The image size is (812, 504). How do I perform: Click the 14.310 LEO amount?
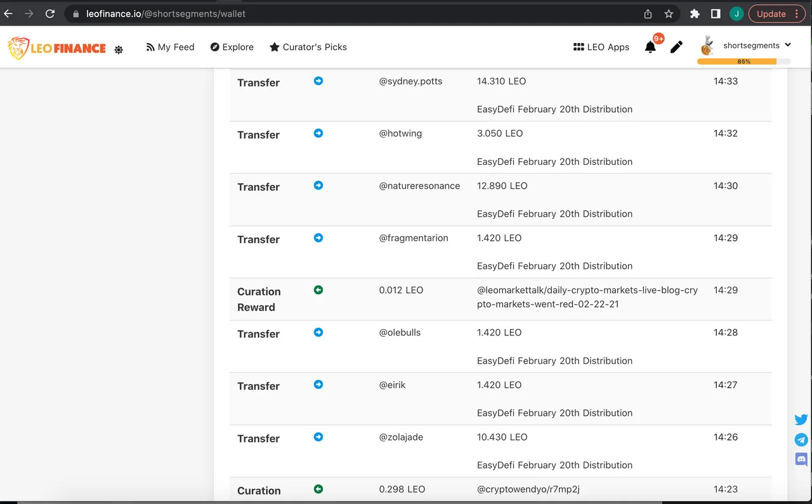pyautogui.click(x=501, y=81)
